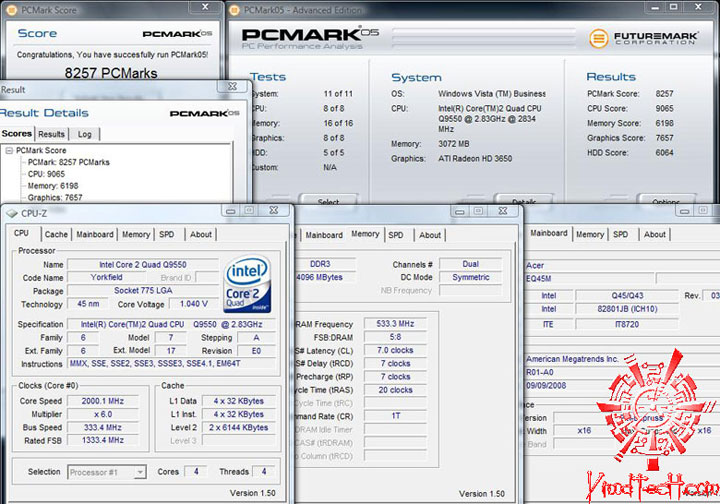Click the Details button under System
The width and height of the screenshot is (720, 504).
coord(523,199)
